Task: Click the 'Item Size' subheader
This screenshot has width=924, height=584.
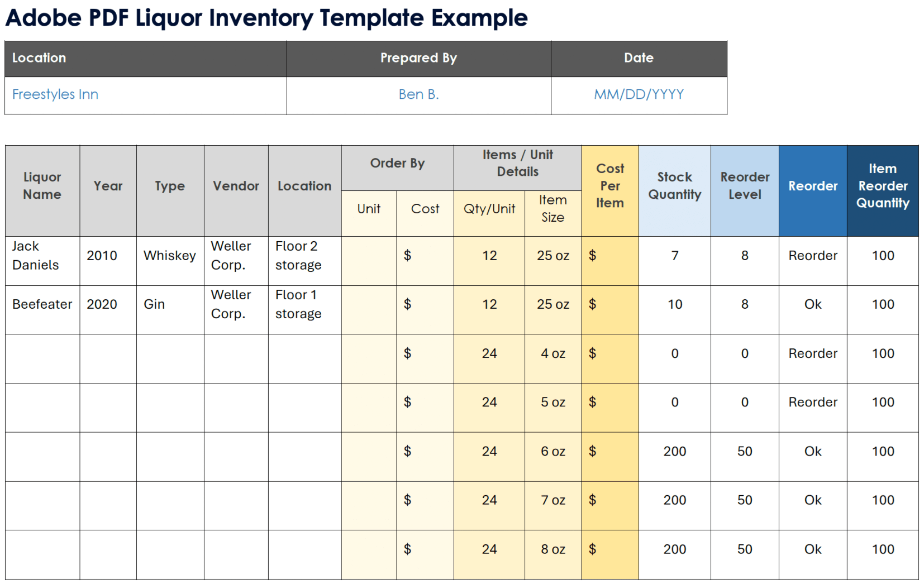Action: pos(553,214)
